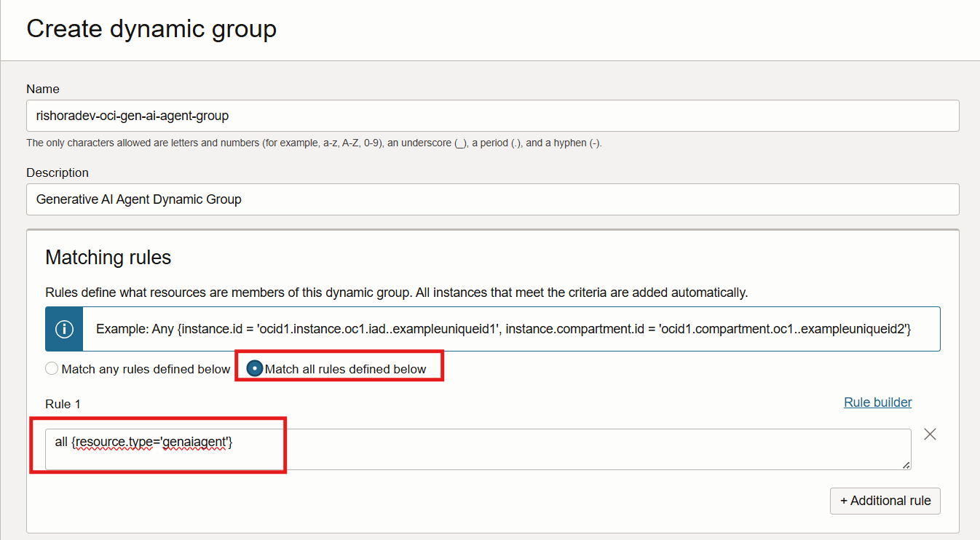Focus the Name input field
The image size is (980, 540).
coord(492,116)
